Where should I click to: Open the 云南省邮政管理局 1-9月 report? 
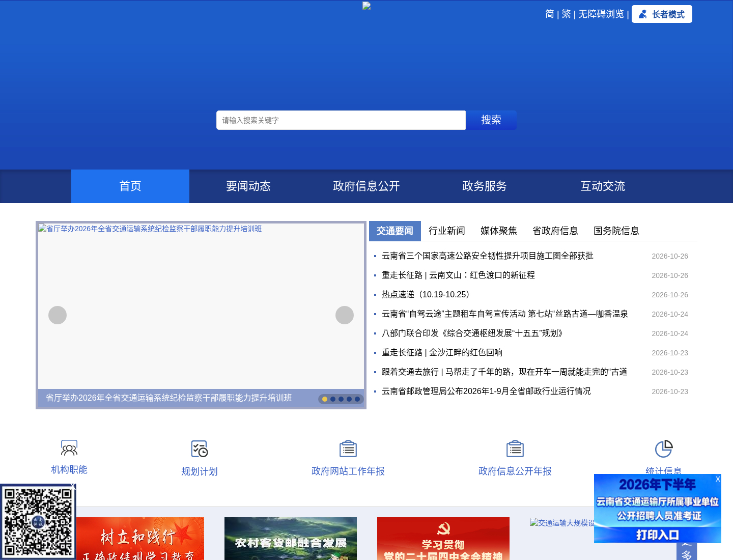click(x=486, y=391)
